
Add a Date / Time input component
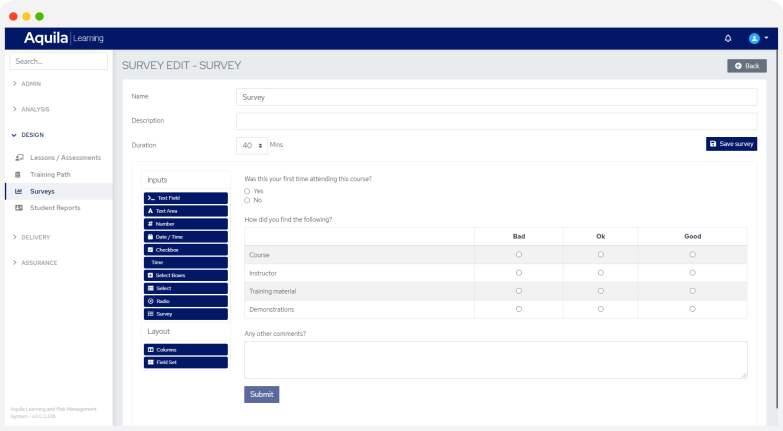tap(186, 237)
